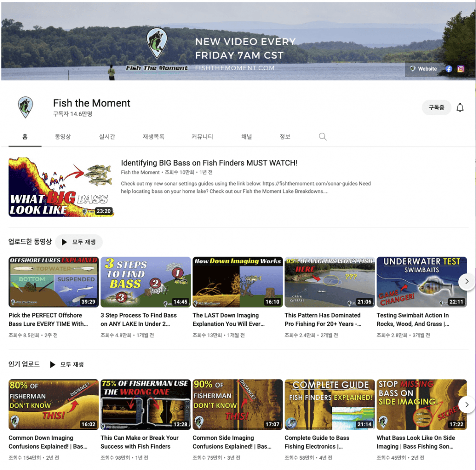Open 'This Pattern Has Dominated Pro Fishing' title

click(x=323, y=319)
